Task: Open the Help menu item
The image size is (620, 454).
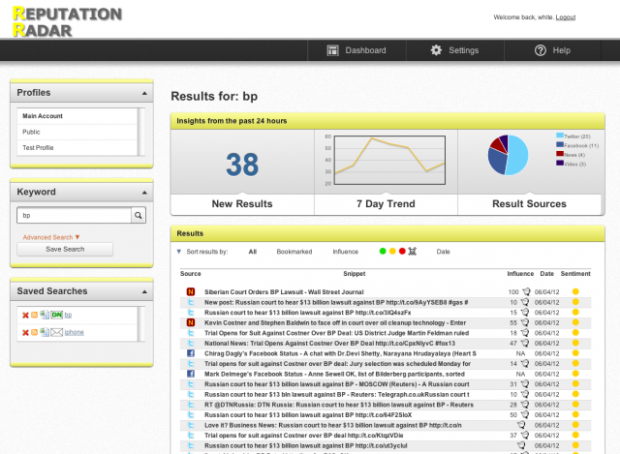Action: pyautogui.click(x=552, y=51)
